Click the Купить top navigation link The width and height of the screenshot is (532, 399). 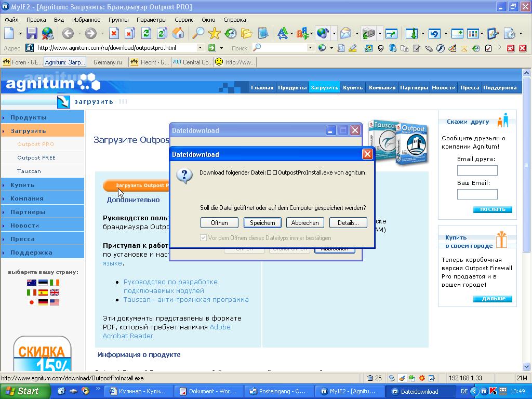353,87
